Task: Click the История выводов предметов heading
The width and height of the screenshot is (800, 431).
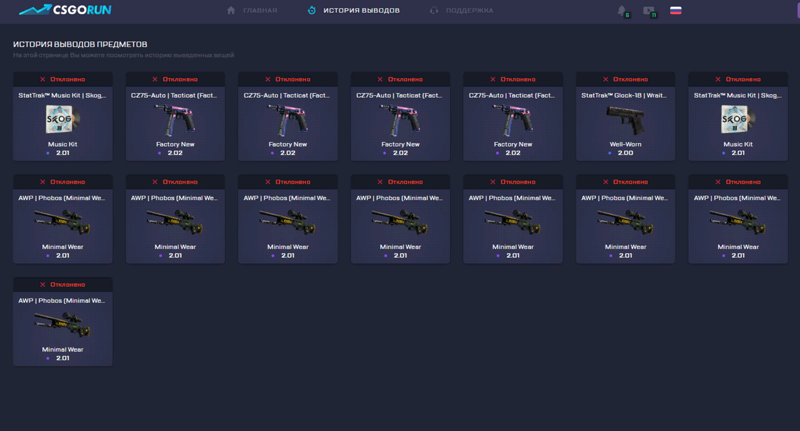Action: [x=80, y=45]
